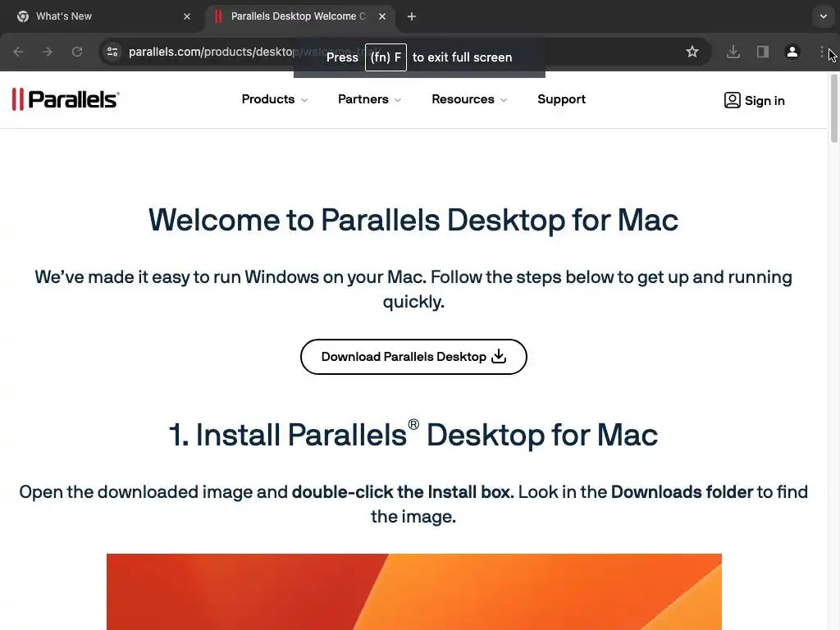Open a new tab with plus button
Image resolution: width=840 pixels, height=630 pixels.
(412, 16)
